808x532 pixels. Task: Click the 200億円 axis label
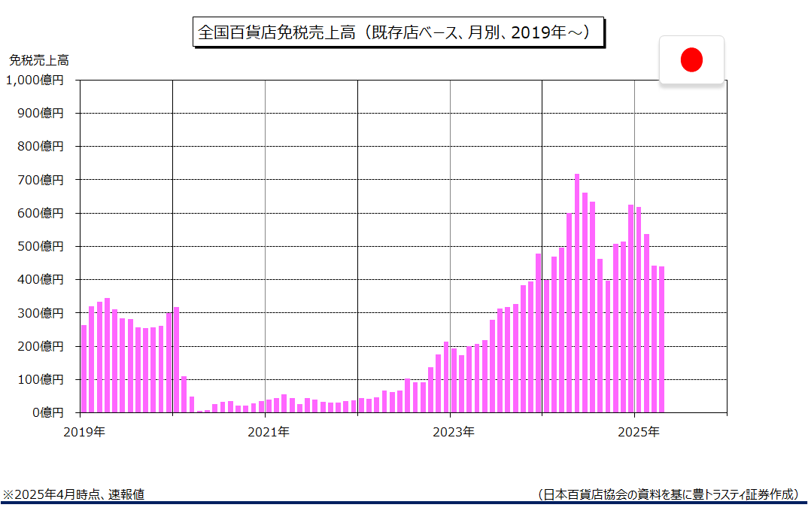click(40, 346)
